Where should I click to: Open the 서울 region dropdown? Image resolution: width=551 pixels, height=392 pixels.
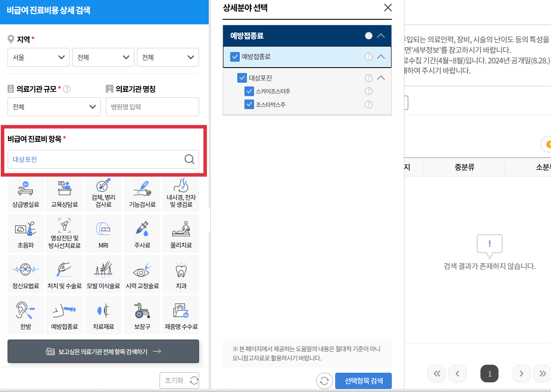[x=38, y=57]
